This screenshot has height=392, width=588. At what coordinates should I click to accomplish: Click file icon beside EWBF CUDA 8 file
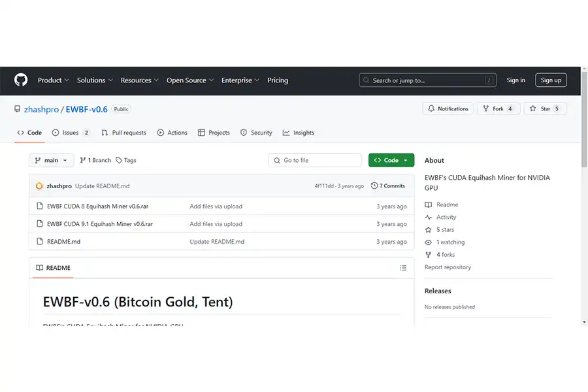[40, 206]
